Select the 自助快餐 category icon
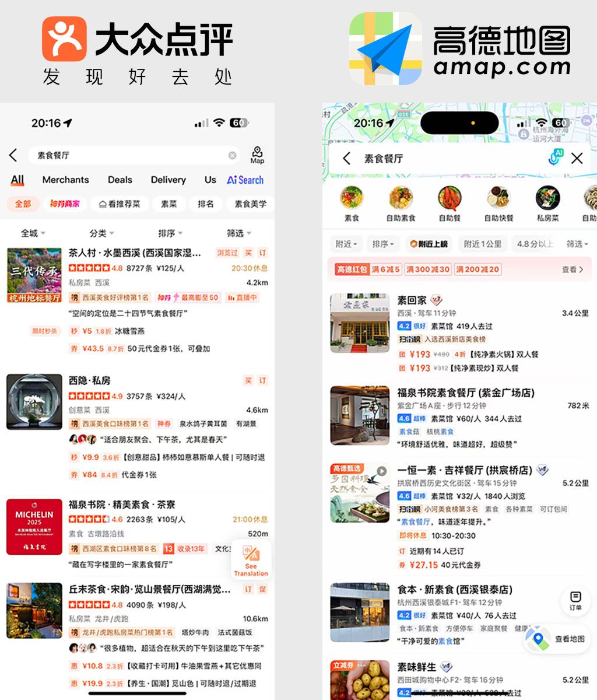This screenshot has width=597, height=700. click(x=498, y=204)
